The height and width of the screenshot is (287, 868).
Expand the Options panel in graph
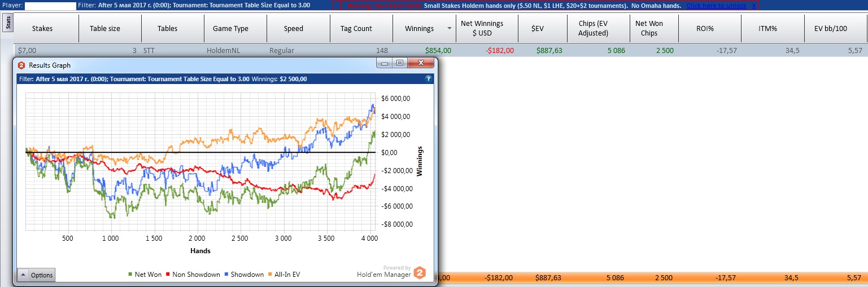click(36, 275)
